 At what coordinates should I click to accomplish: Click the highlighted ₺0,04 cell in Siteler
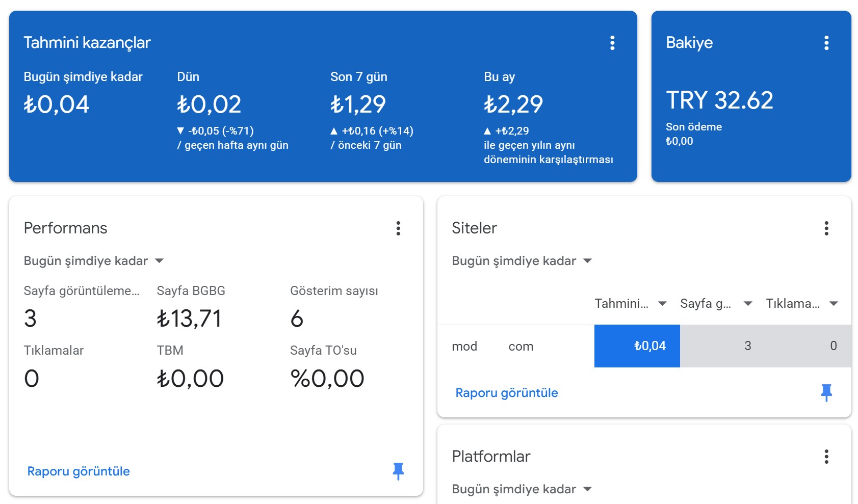pyautogui.click(x=637, y=346)
